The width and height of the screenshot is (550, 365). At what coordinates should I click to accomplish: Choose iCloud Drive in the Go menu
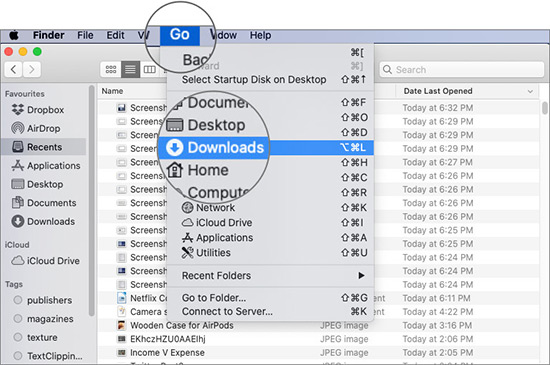[270, 223]
